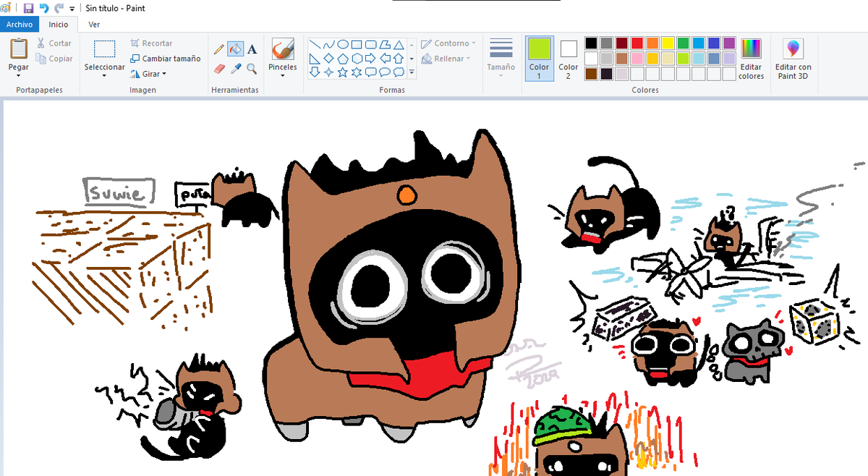Choose the diamond shape
868x476 pixels.
(x=328, y=58)
